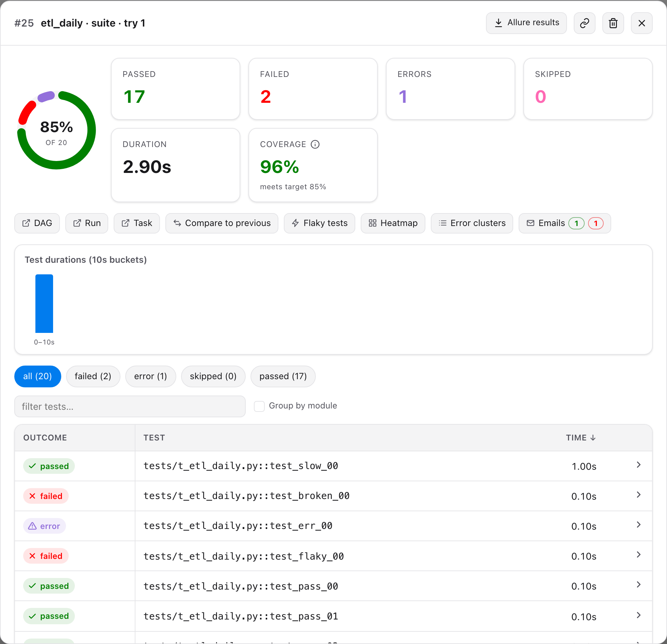The width and height of the screenshot is (667, 644).
Task: Sort by the TIME column header
Action: pyautogui.click(x=581, y=438)
